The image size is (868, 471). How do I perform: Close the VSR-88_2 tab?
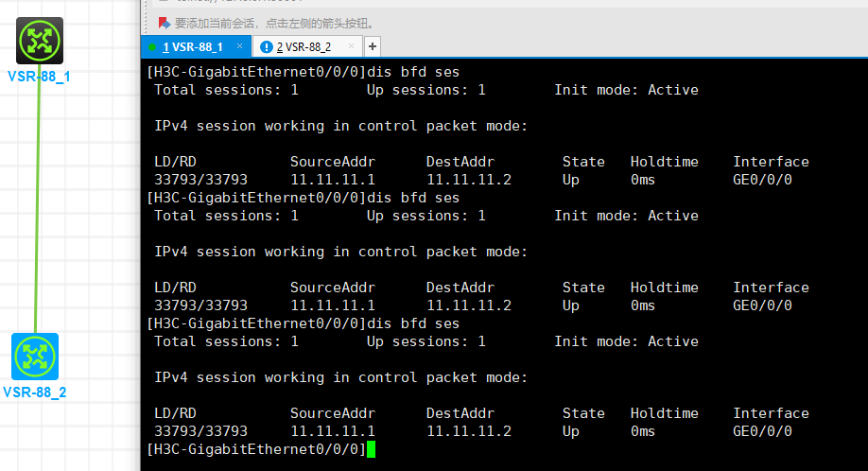(351, 46)
